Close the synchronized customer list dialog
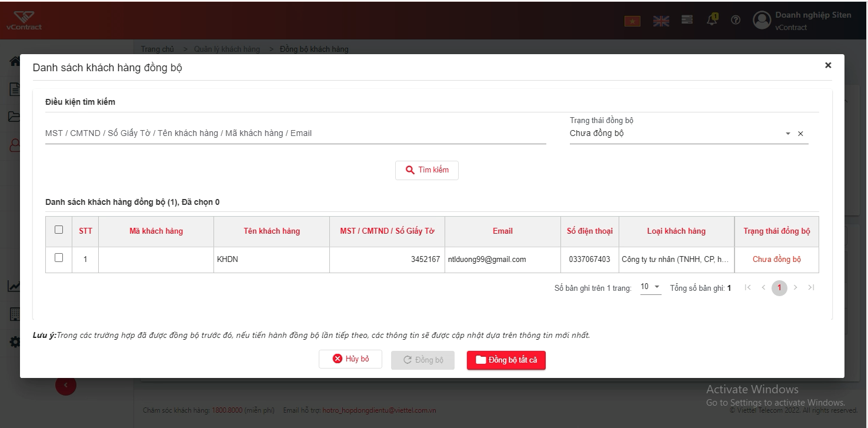This screenshot has width=868, height=428. [828, 65]
